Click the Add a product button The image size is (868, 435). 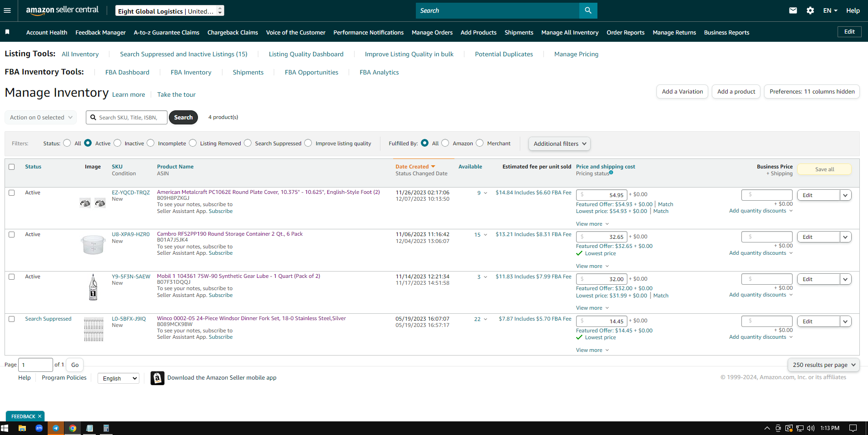(x=736, y=91)
